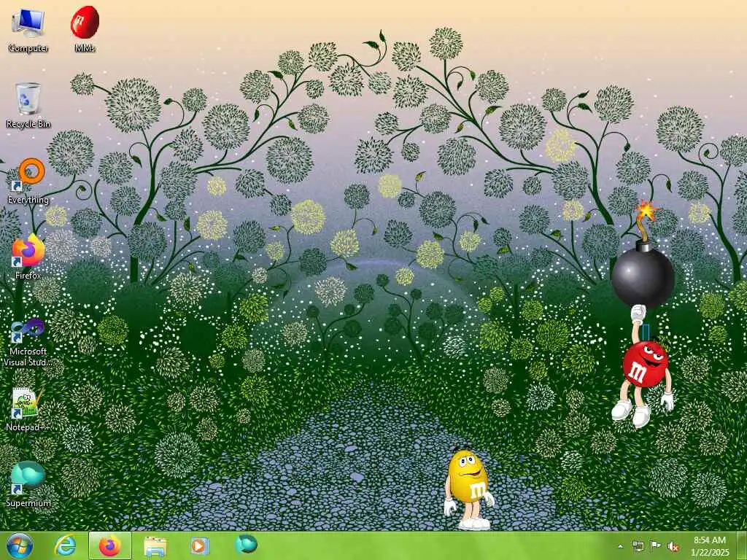Screen dimensions: 747x560
Task: Select the Notepad++ desktop shortcut
Action: click(28, 410)
